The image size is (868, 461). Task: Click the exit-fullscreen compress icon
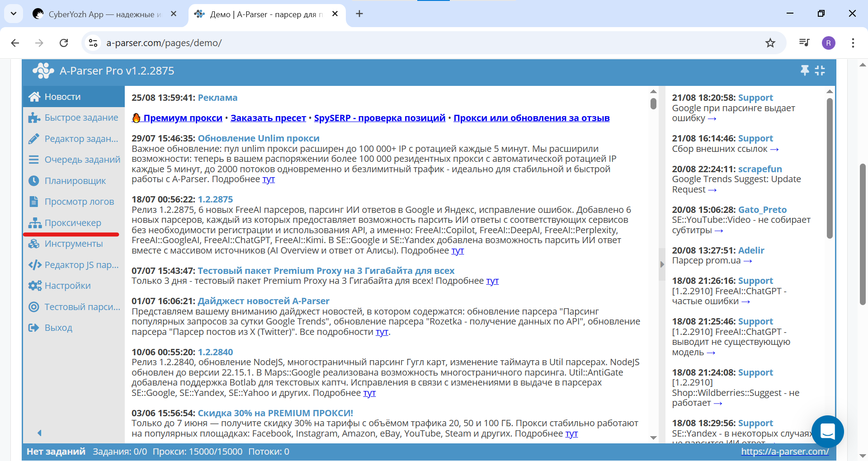click(x=820, y=71)
